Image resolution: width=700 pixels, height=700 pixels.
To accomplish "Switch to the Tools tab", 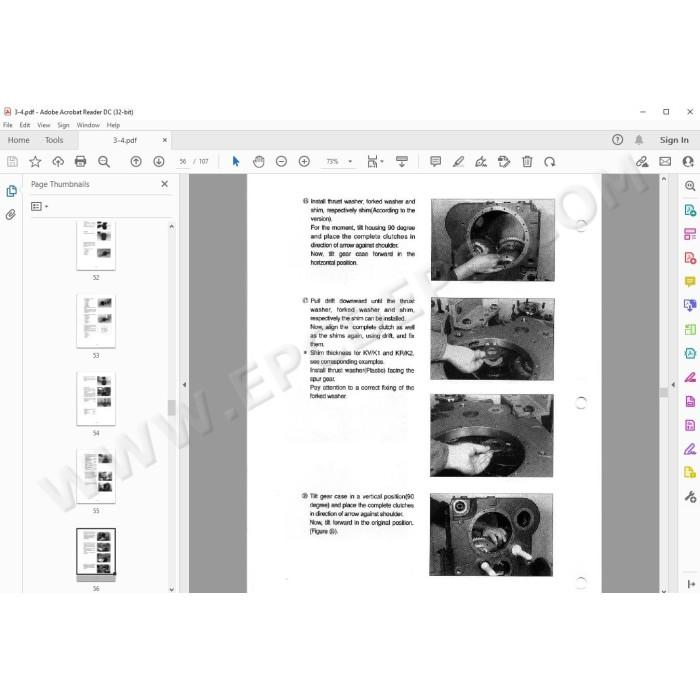I will pyautogui.click(x=54, y=140).
